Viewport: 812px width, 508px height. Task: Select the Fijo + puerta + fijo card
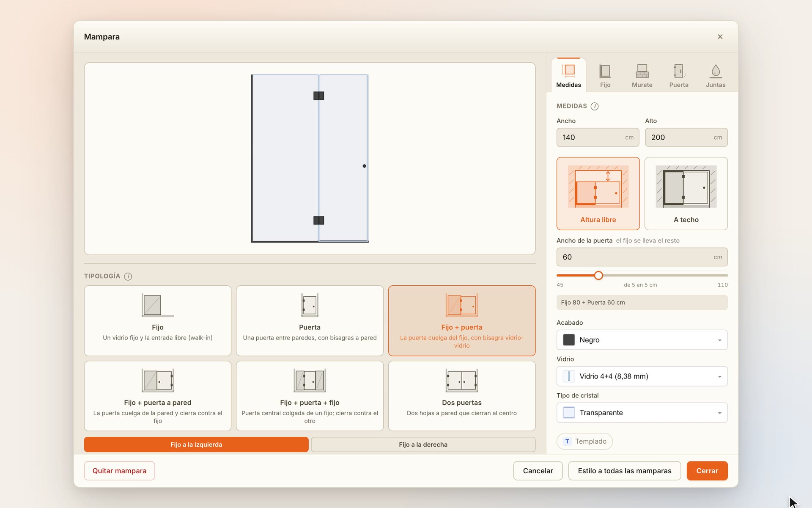[310, 396]
